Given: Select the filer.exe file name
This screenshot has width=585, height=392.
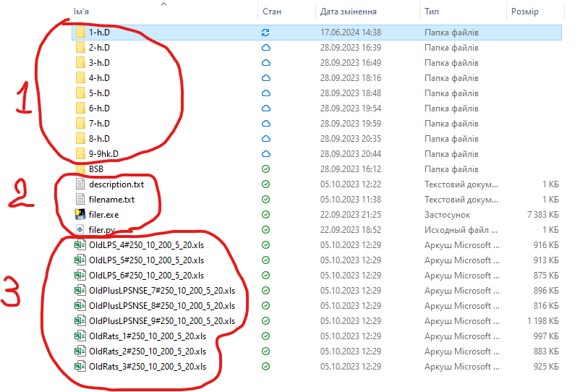Looking at the screenshot, I should pos(103,215).
